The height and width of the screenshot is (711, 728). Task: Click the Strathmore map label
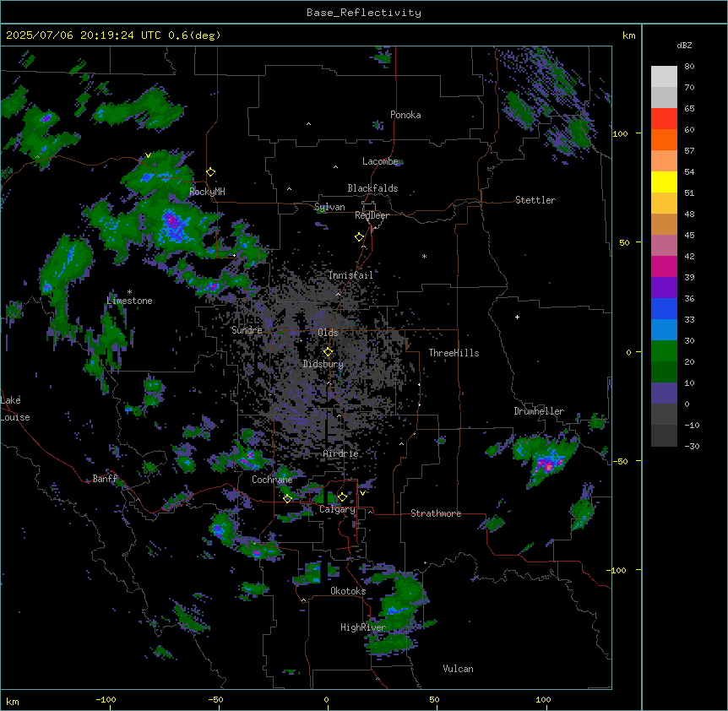coord(436,513)
